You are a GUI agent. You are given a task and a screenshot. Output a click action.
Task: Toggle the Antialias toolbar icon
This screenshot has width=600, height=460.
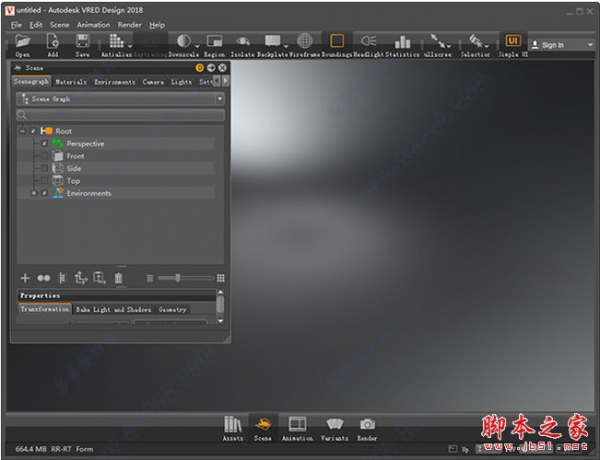[x=116, y=41]
